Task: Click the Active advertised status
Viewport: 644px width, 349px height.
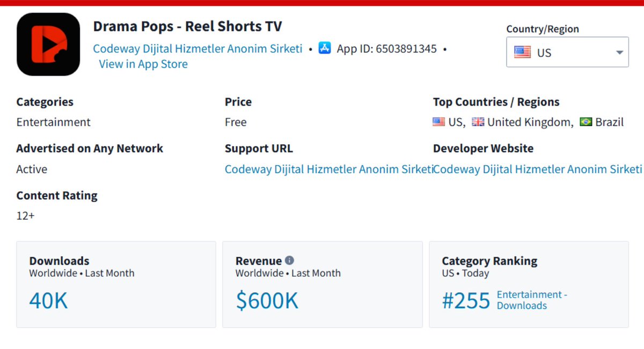Action: [x=32, y=169]
